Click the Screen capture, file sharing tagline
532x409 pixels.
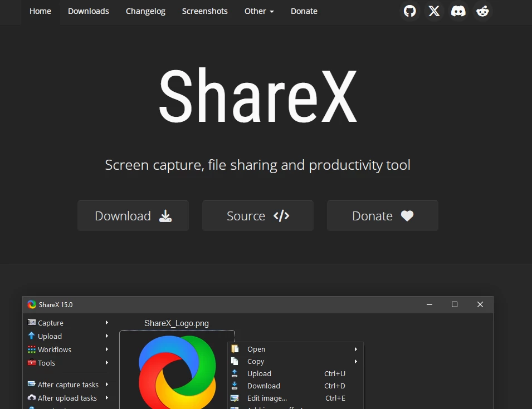pyautogui.click(x=257, y=165)
